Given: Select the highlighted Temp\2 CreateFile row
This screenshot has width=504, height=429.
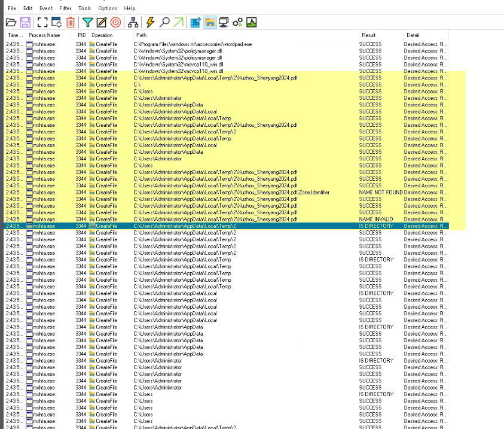Looking at the screenshot, I should (x=179, y=226).
